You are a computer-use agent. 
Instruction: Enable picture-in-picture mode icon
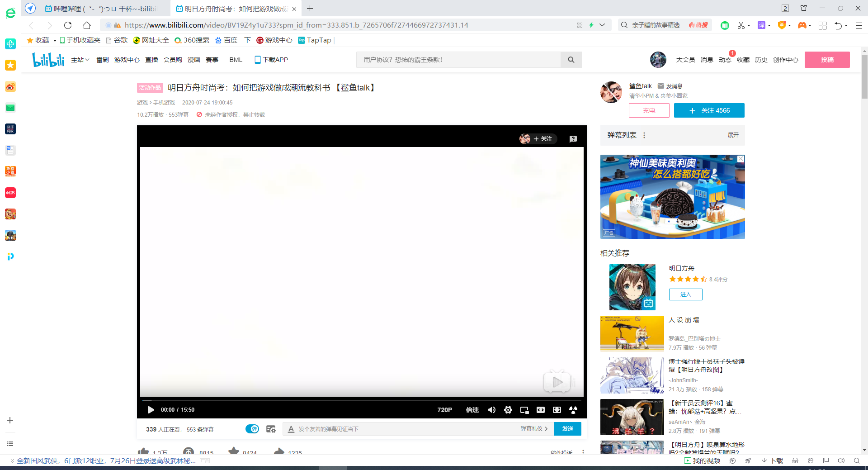coord(524,410)
